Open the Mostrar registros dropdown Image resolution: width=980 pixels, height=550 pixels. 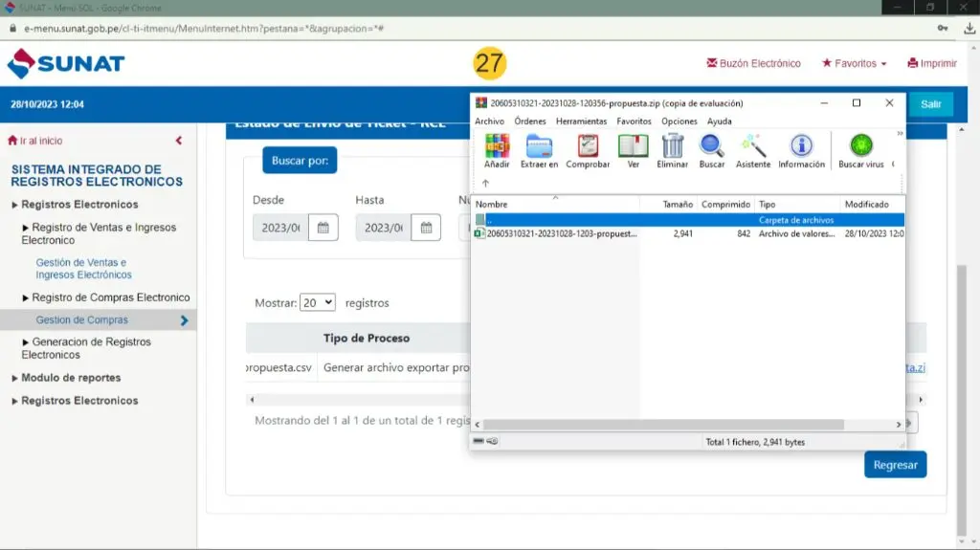click(318, 302)
